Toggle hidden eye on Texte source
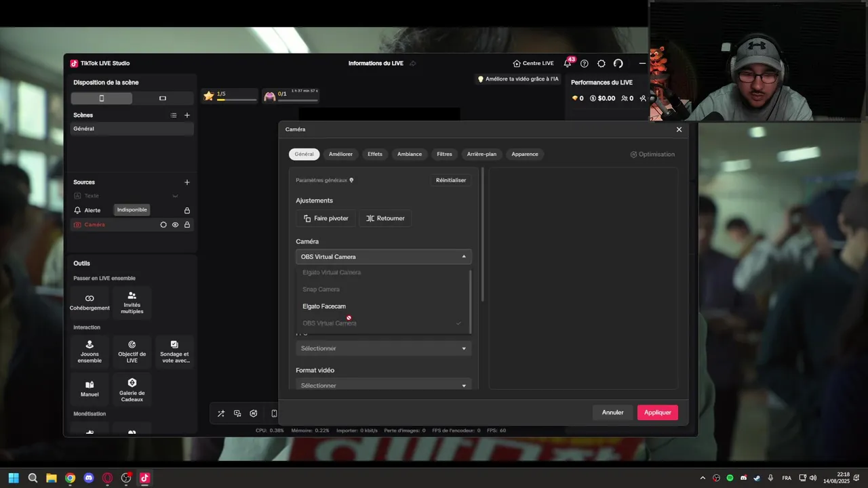The image size is (868, 488). [x=175, y=196]
